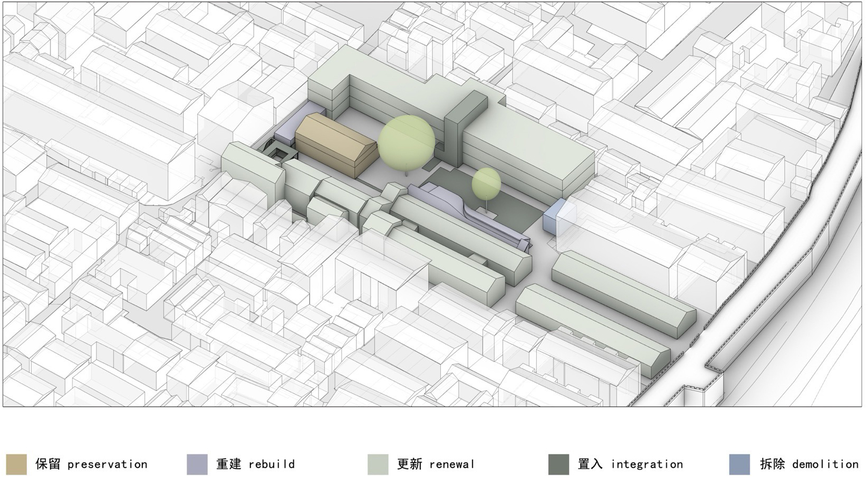Click the large round tree canopy

[x=407, y=141]
